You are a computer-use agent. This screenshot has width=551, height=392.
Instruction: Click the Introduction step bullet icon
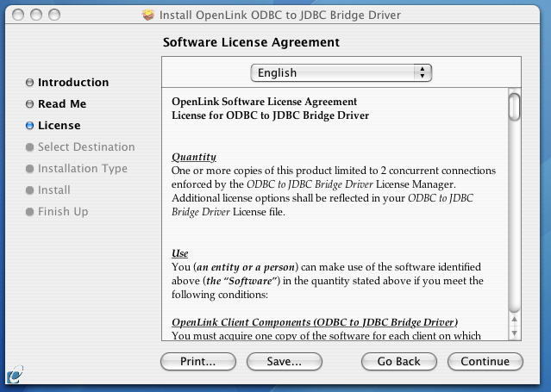30,82
